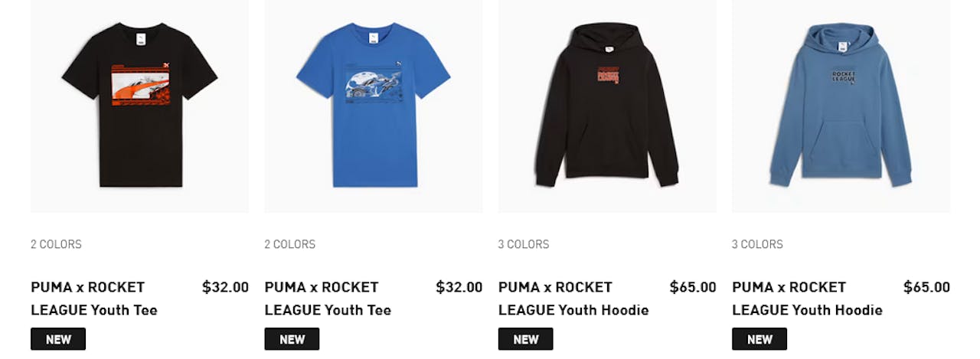This screenshot has height=359, width=980.
Task: Click the $65.00 price of black hoodie
Action: [693, 287]
